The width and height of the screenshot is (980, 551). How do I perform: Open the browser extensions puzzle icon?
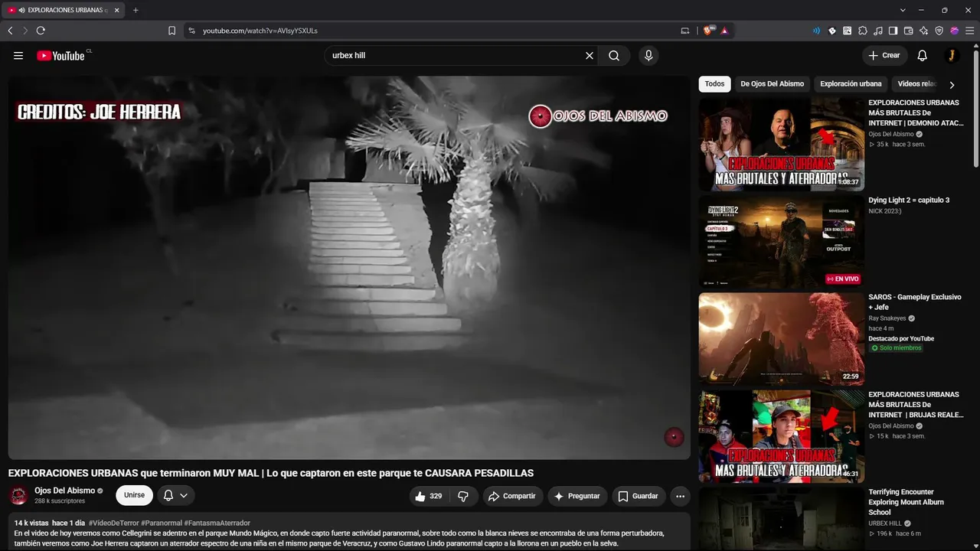pos(863,31)
